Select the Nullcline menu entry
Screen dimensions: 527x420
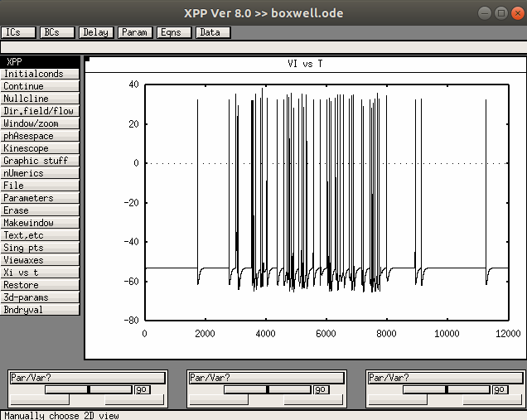tap(40, 99)
